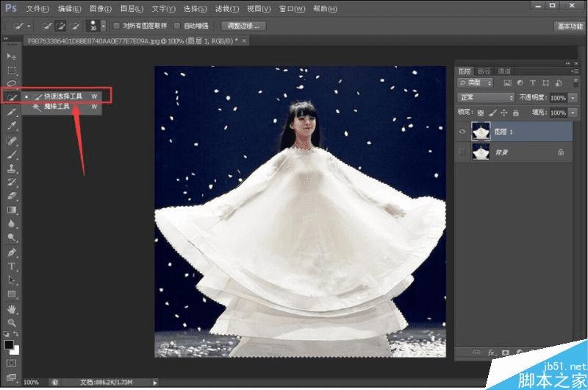Enable 对所有图层取样 checkbox
Viewport: 588px width, 390px height.
click(x=116, y=26)
